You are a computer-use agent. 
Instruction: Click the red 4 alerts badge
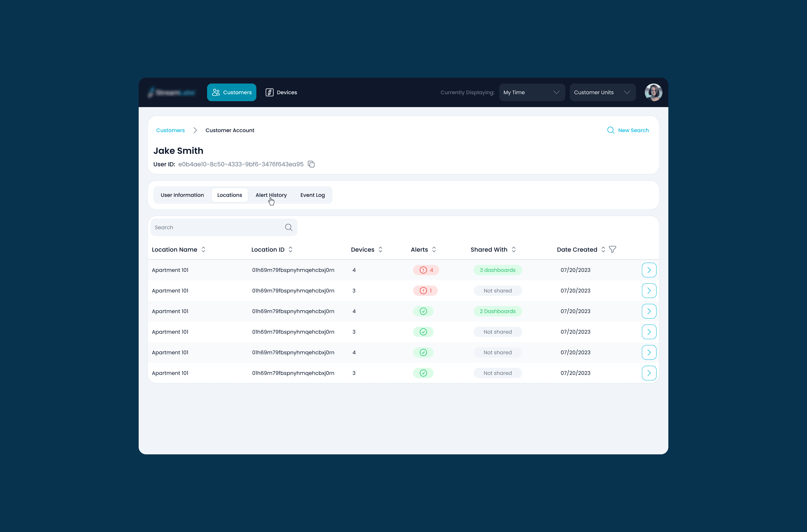tap(426, 270)
